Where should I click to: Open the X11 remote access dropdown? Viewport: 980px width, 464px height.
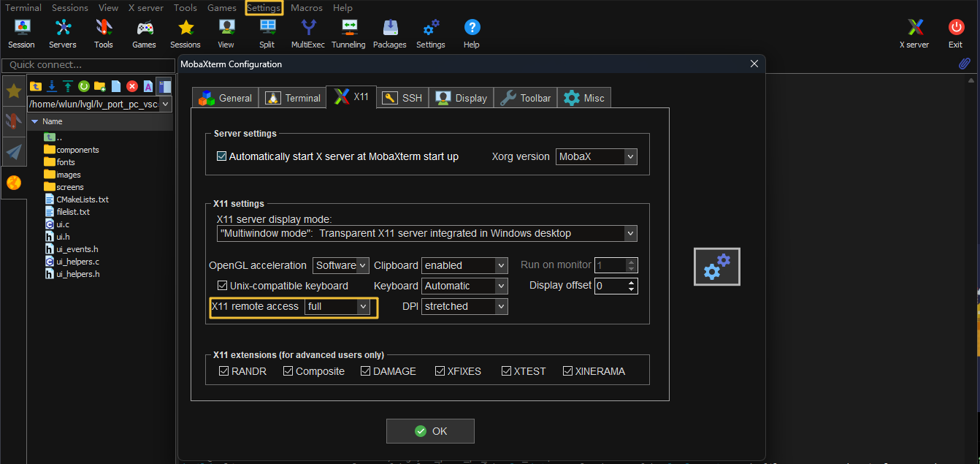[337, 306]
